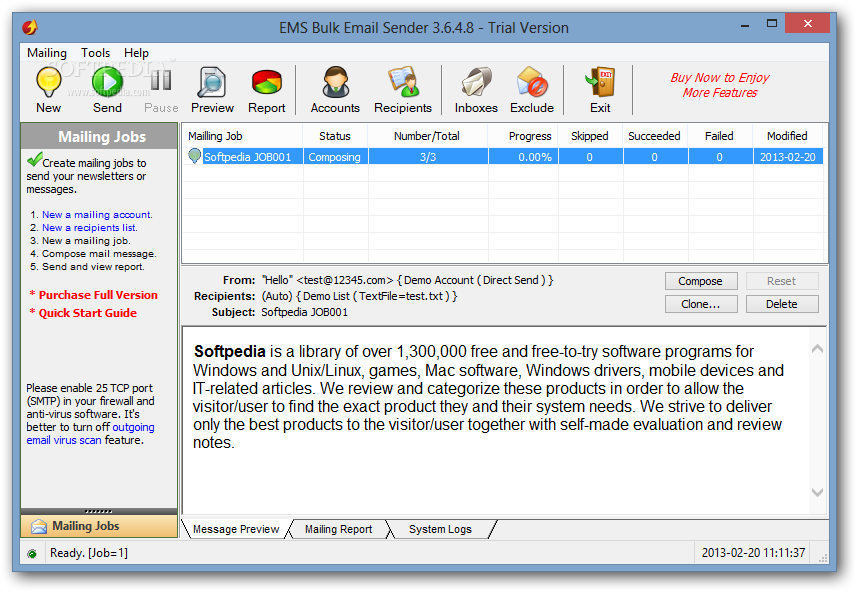Click the '3/3' number cell
The image size is (857, 592).
pyautogui.click(x=428, y=157)
